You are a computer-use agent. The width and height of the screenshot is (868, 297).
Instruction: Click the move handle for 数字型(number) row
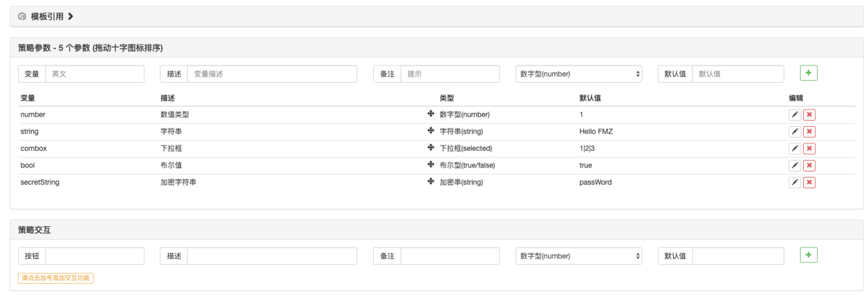click(431, 114)
